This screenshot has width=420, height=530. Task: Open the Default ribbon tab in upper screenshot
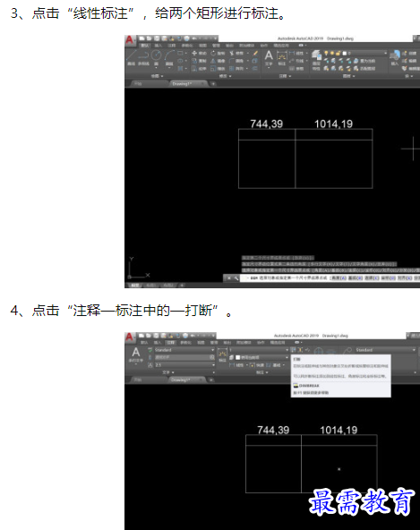(x=145, y=46)
